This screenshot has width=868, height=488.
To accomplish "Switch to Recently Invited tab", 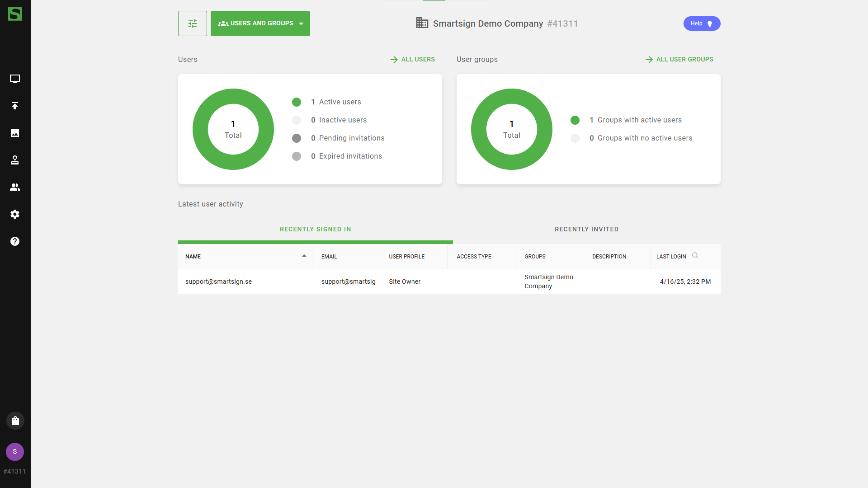I will (x=587, y=230).
